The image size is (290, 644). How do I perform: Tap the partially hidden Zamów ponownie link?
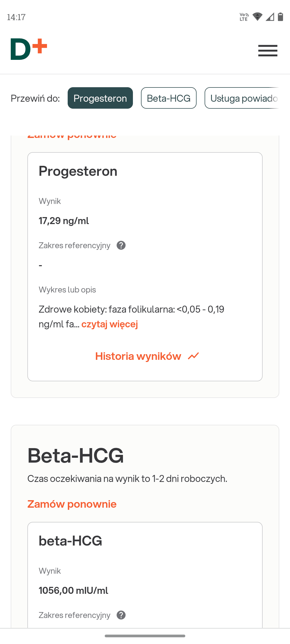[72, 137]
